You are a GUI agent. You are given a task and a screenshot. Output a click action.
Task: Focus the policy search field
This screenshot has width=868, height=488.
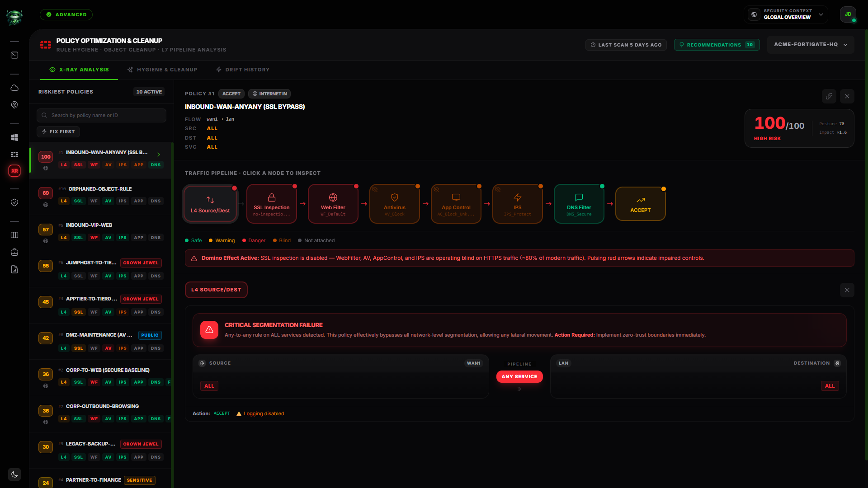point(101,115)
